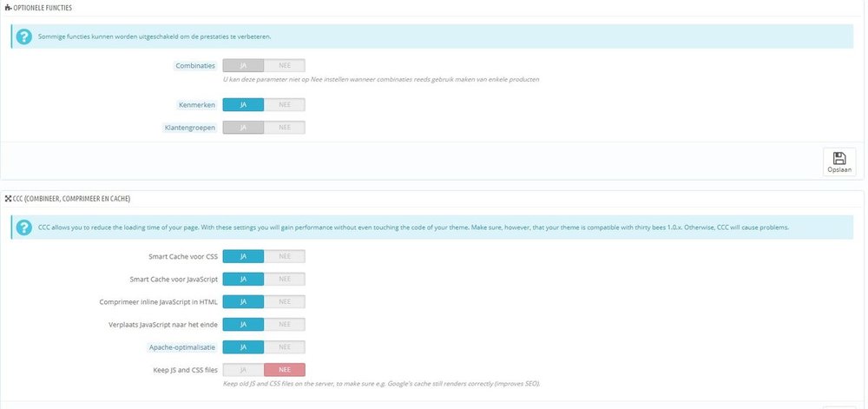Click the Apache-optimalisatie label
The height and width of the screenshot is (409, 868).
pos(183,346)
